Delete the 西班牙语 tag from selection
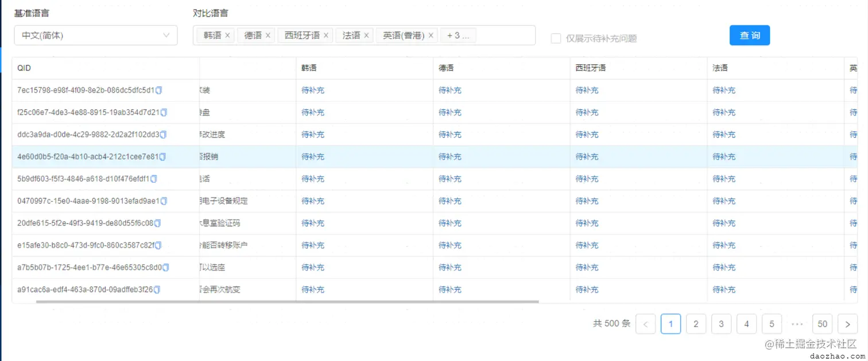Image resolution: width=868 pixels, height=361 pixels. pyautogui.click(x=326, y=36)
